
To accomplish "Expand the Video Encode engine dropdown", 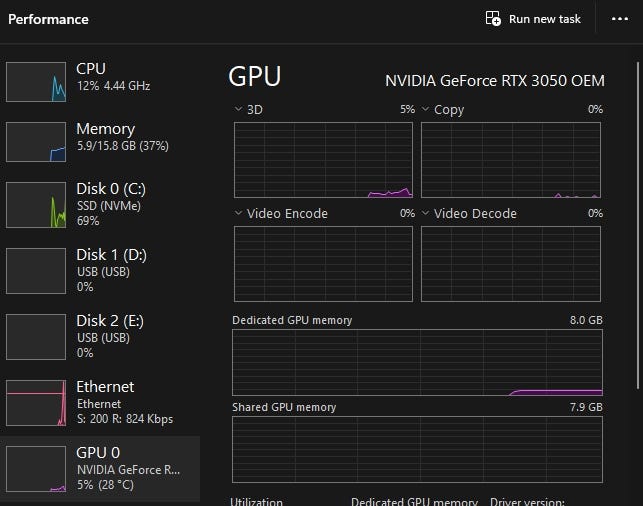I will (x=238, y=213).
